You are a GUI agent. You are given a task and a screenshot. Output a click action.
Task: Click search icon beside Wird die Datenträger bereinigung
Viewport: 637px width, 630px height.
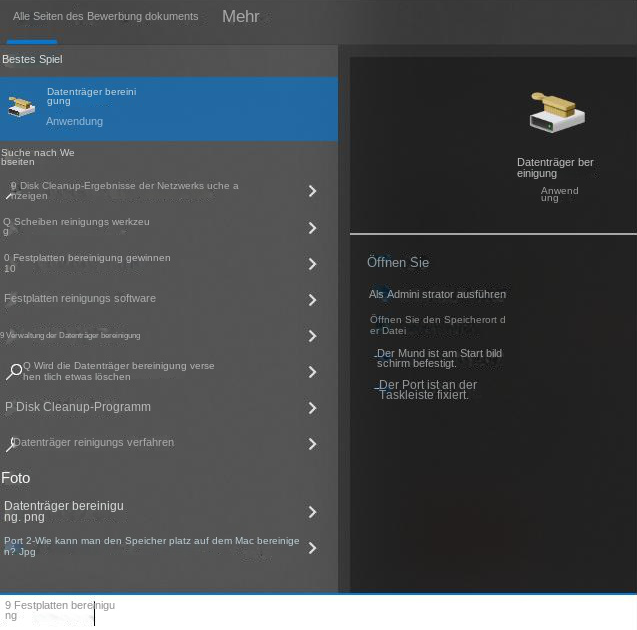pyautogui.click(x=13, y=371)
